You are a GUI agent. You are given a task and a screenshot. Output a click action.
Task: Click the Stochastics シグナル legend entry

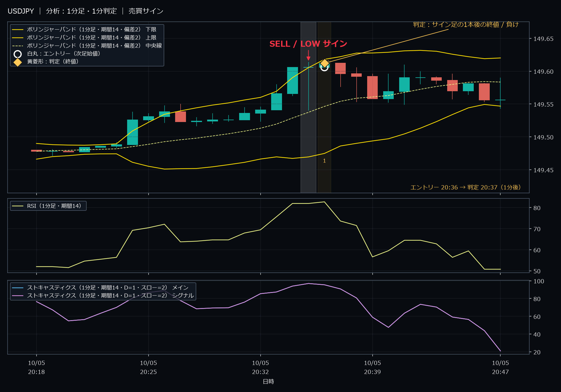pos(103,295)
